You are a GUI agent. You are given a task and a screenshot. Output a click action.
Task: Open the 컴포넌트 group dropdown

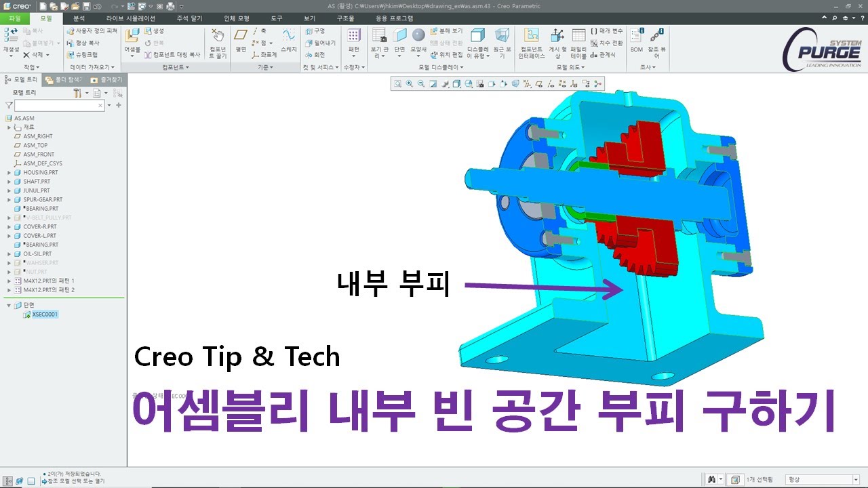tap(176, 67)
